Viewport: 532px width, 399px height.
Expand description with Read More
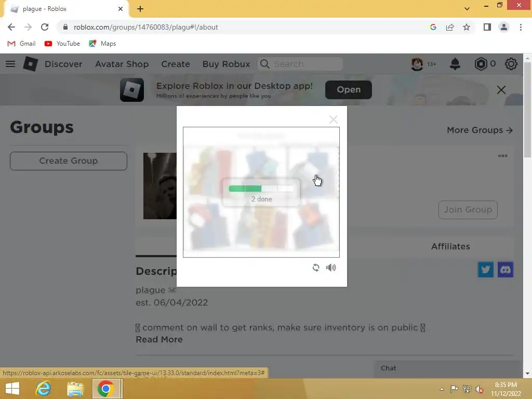(x=159, y=340)
